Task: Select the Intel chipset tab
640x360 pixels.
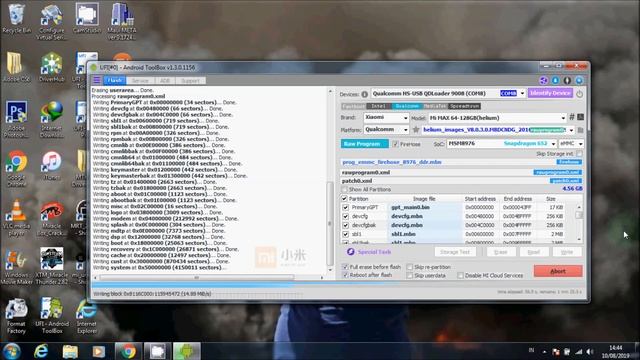Action: point(378,106)
